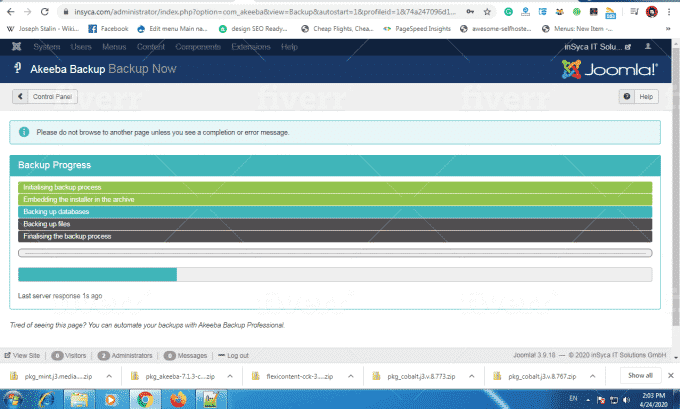The image size is (680, 409).
Task: Open pkg_akeeba-7.1.3 downloaded zip
Action: (173, 376)
